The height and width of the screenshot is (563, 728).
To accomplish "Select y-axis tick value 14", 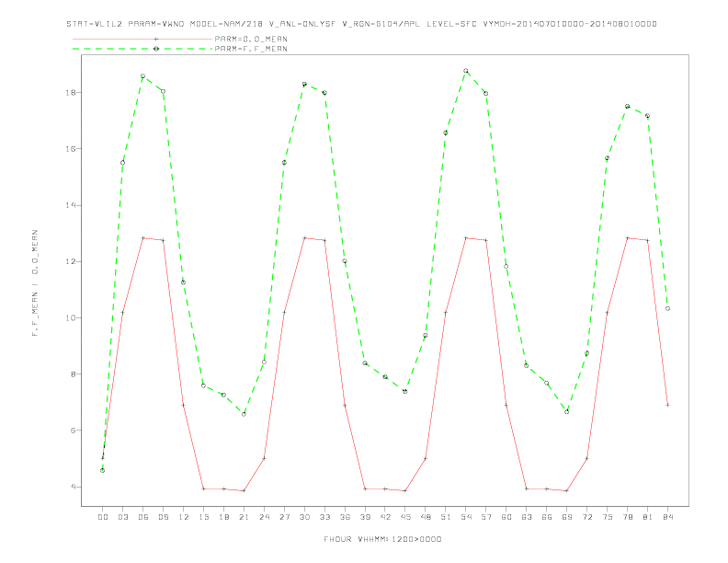I will click(71, 205).
